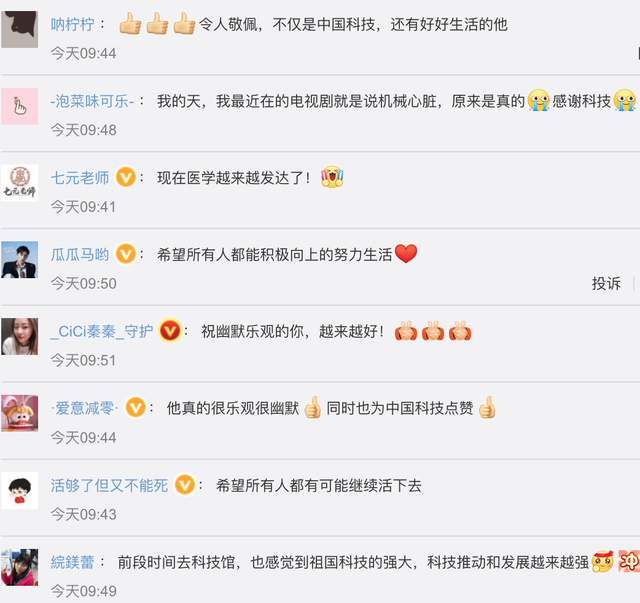This screenshot has width=640, height=603.
Task: Open 呐柠柠's profile picture
Action: point(20,29)
